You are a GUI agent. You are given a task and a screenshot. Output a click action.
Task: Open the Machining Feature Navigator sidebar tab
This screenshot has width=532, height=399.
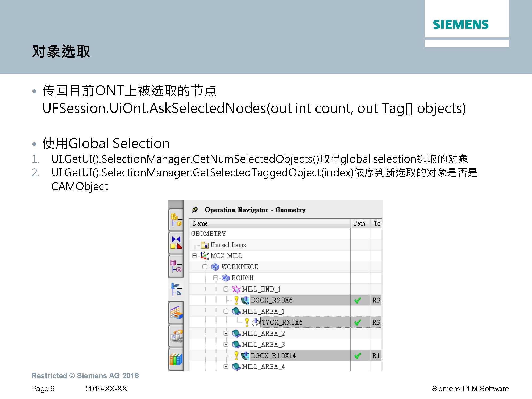176,313
